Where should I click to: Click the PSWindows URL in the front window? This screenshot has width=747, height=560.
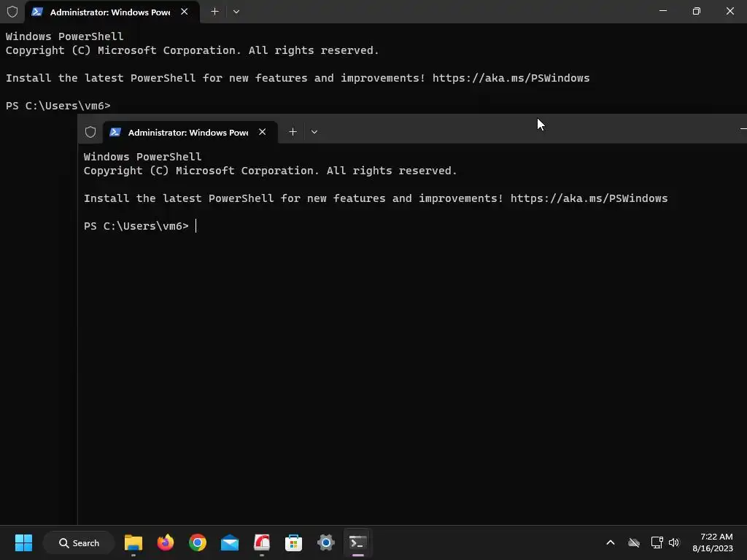point(589,198)
